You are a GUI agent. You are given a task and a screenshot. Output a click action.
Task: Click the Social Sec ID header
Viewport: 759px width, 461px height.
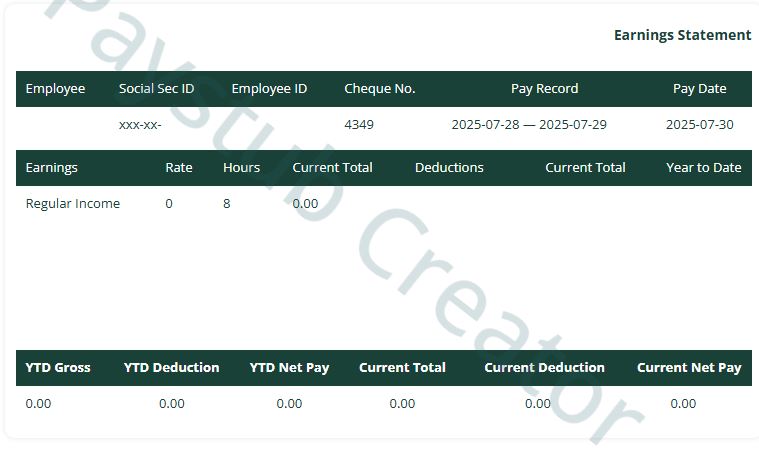click(x=156, y=88)
